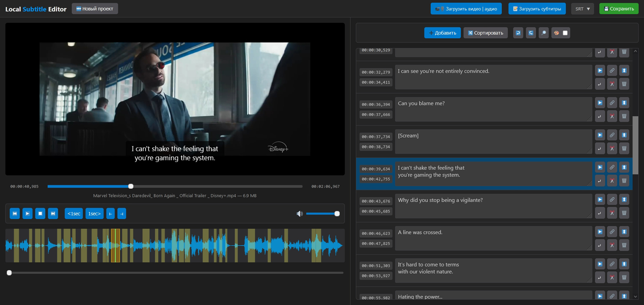The image size is (644, 305).
Task: Click line-break icon on 'I can see you're' row
Action: (600, 84)
